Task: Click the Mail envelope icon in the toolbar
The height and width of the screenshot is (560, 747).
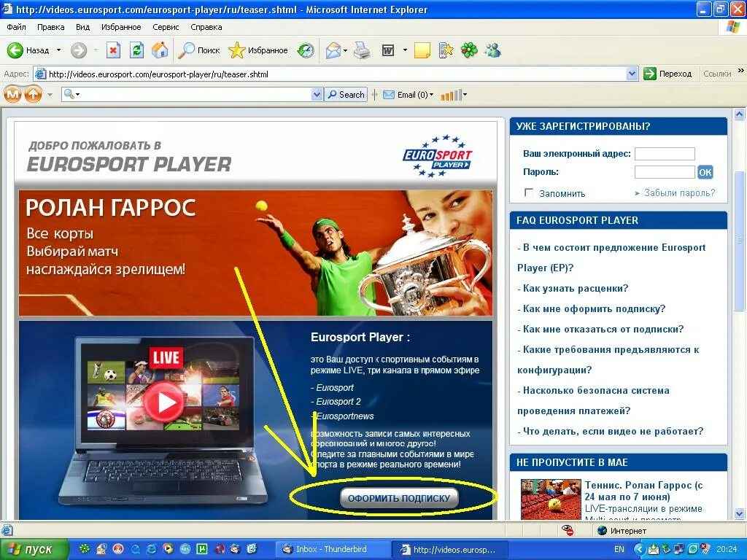Action: pyautogui.click(x=333, y=50)
